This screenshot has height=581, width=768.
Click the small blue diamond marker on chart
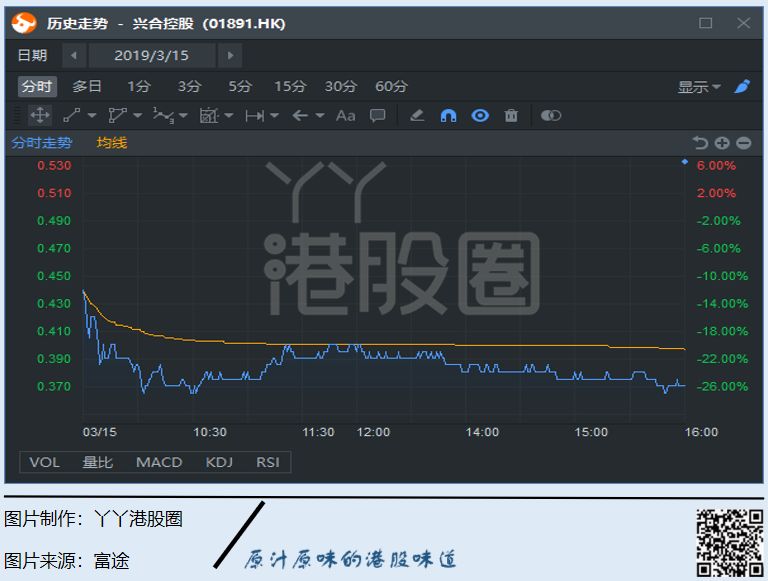[685, 162]
